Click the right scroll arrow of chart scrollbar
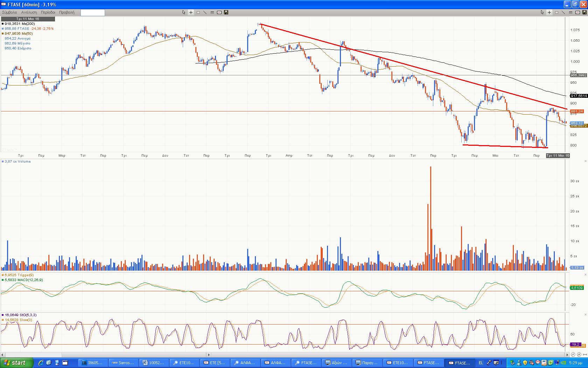588x368 pixels. [567, 355]
